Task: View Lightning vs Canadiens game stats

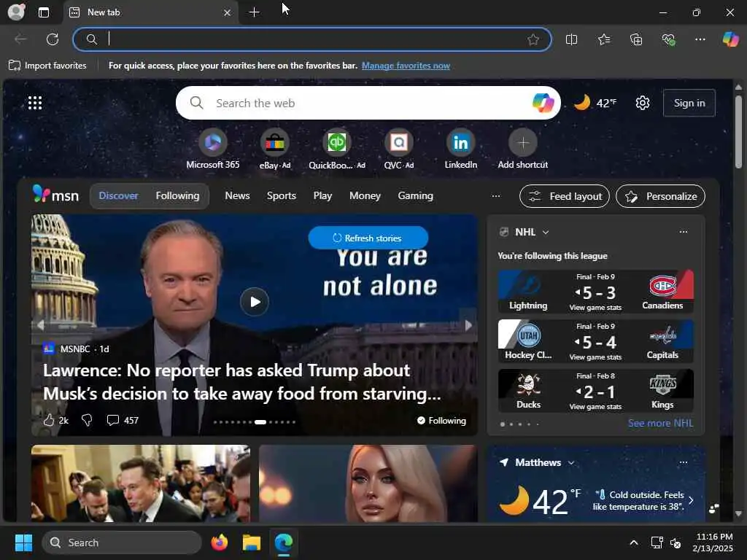Action: [595, 308]
